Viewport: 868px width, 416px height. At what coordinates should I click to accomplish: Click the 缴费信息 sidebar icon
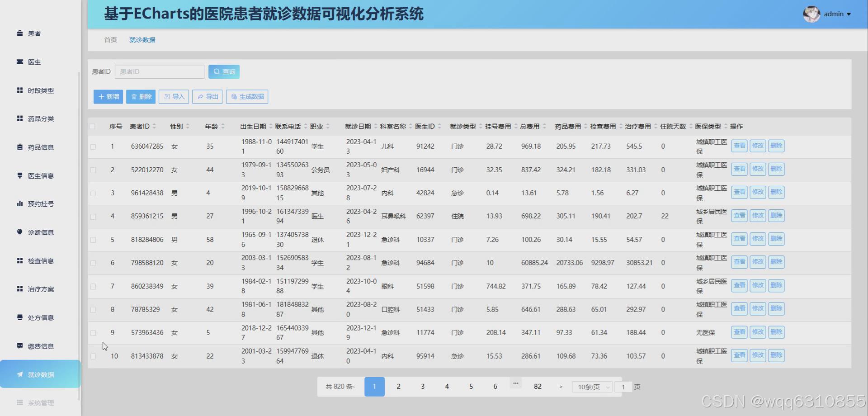pyautogui.click(x=20, y=345)
